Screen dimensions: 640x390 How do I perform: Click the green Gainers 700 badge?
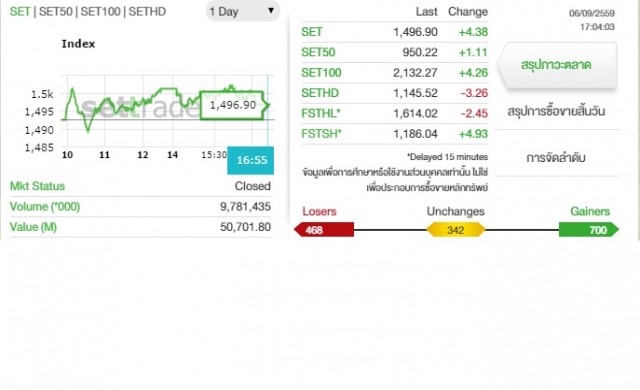589,230
